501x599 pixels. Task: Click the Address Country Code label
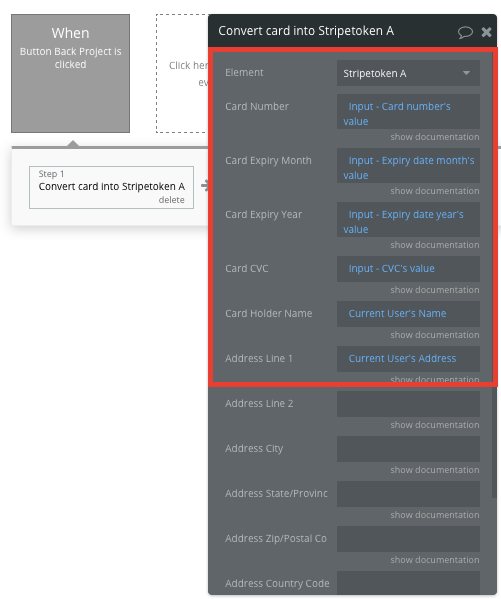(277, 583)
